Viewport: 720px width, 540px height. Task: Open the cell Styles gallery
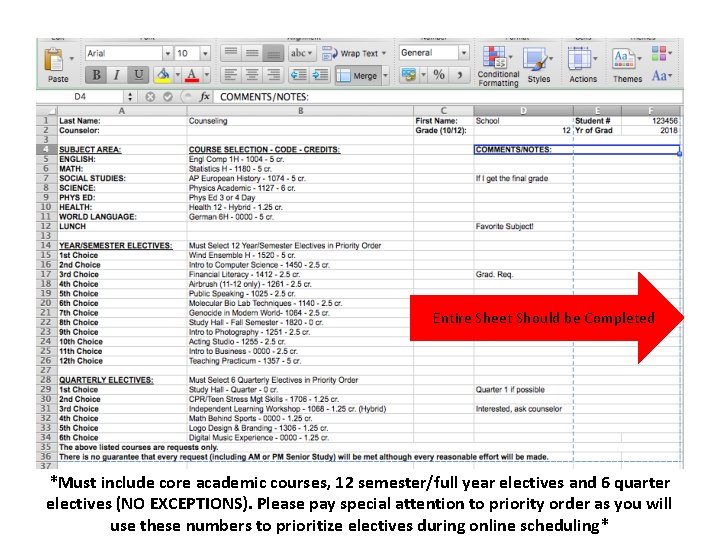tap(539, 65)
